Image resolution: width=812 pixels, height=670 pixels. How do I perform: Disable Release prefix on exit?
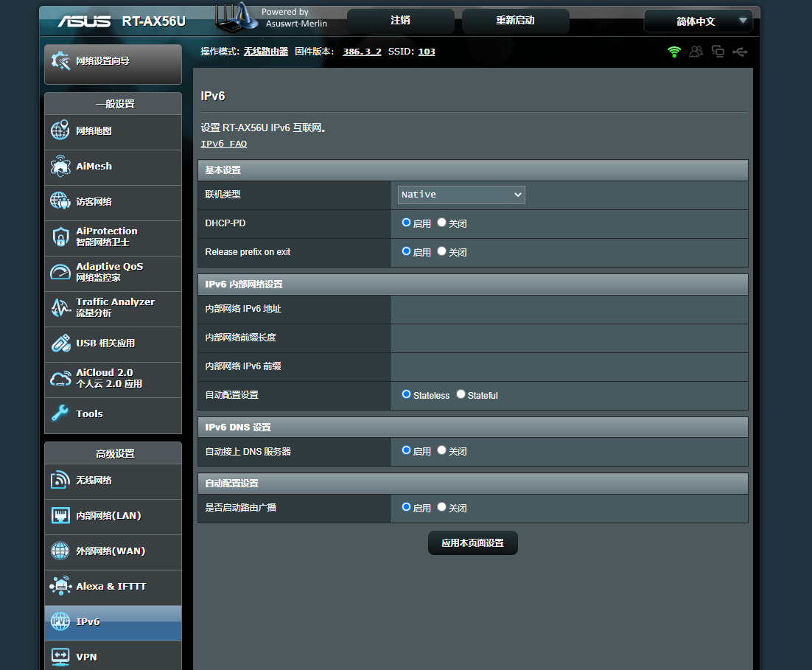pyautogui.click(x=442, y=251)
